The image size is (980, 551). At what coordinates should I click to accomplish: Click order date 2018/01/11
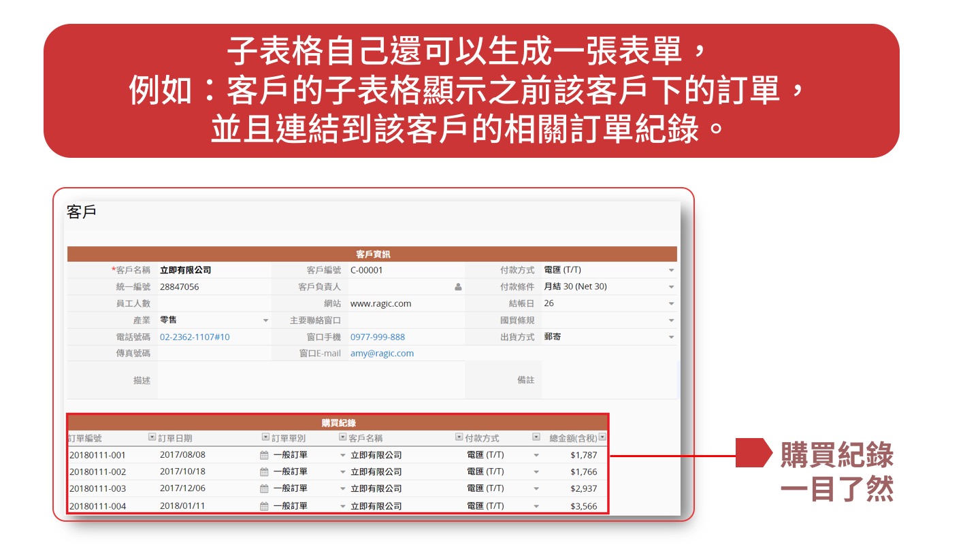tap(182, 505)
